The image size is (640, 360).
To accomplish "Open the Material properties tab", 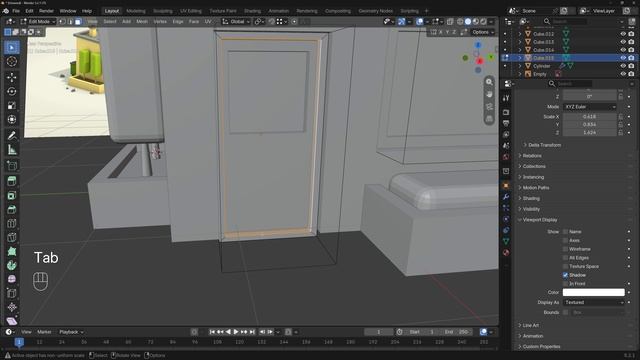I will (506, 252).
